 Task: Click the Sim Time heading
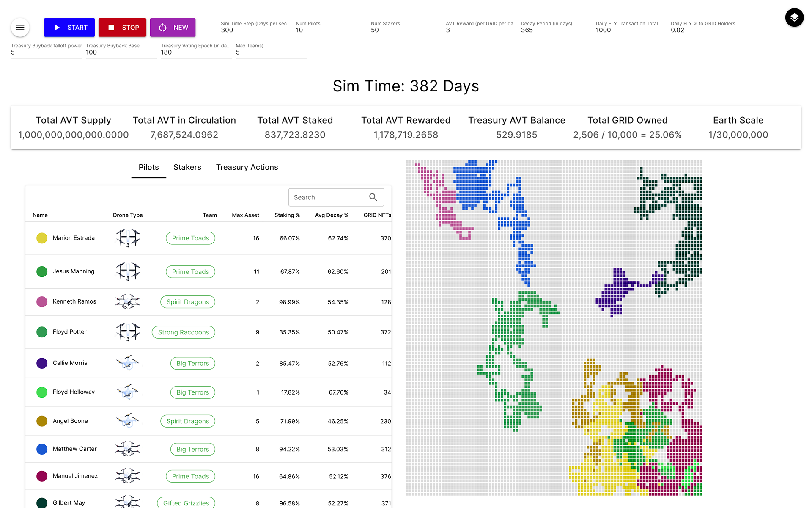(406, 86)
